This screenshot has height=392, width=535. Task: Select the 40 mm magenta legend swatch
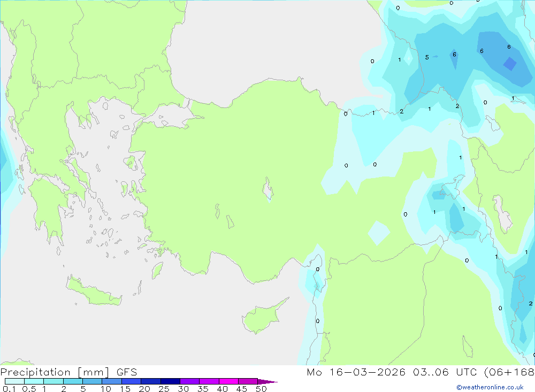(x=228, y=381)
